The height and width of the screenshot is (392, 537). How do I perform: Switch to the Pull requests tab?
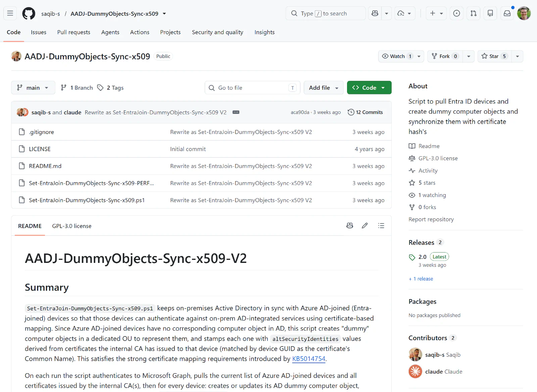pos(74,32)
